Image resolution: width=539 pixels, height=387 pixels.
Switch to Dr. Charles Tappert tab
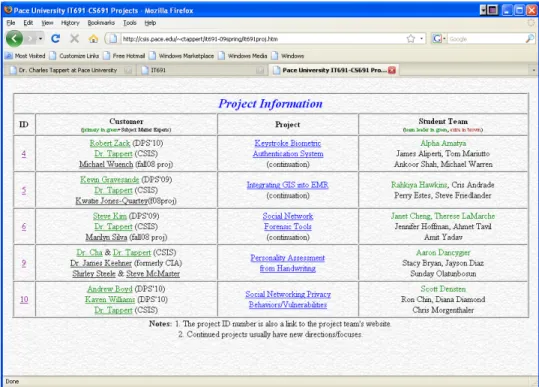point(68,70)
